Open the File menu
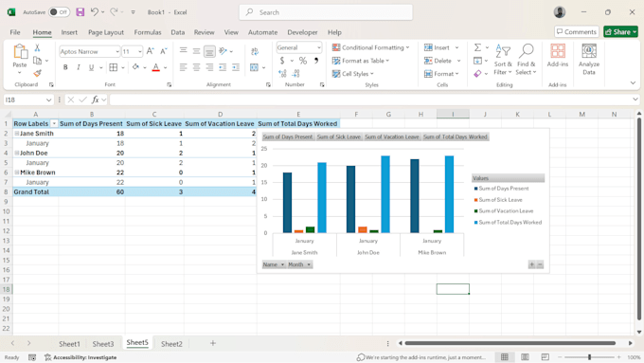Image resolution: width=644 pixels, height=363 pixels. click(x=15, y=32)
